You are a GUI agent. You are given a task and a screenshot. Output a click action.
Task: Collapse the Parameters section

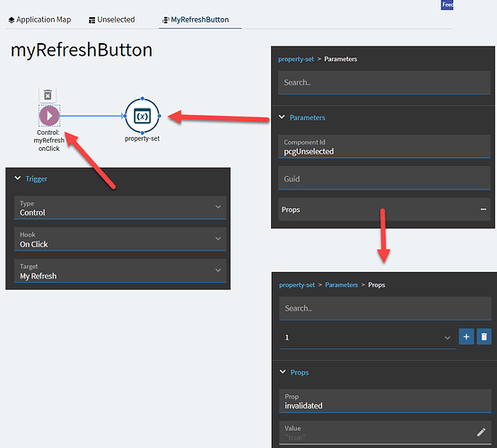(282, 117)
